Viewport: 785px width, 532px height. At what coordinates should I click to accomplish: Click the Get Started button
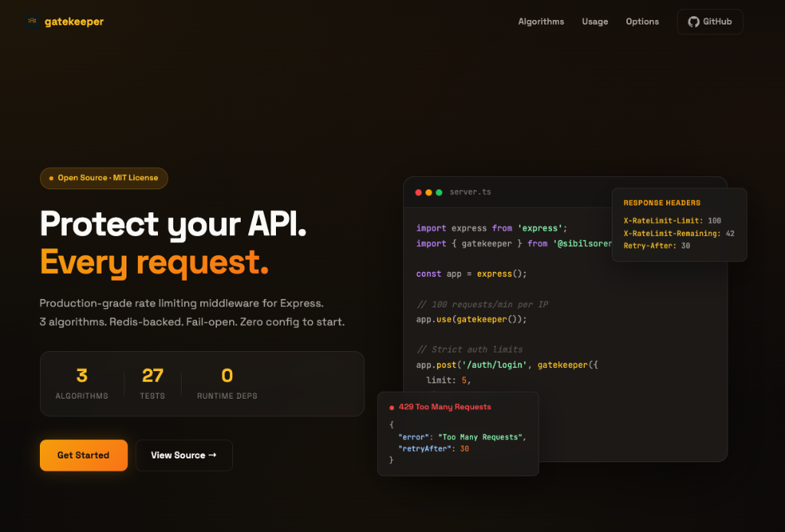tap(84, 455)
